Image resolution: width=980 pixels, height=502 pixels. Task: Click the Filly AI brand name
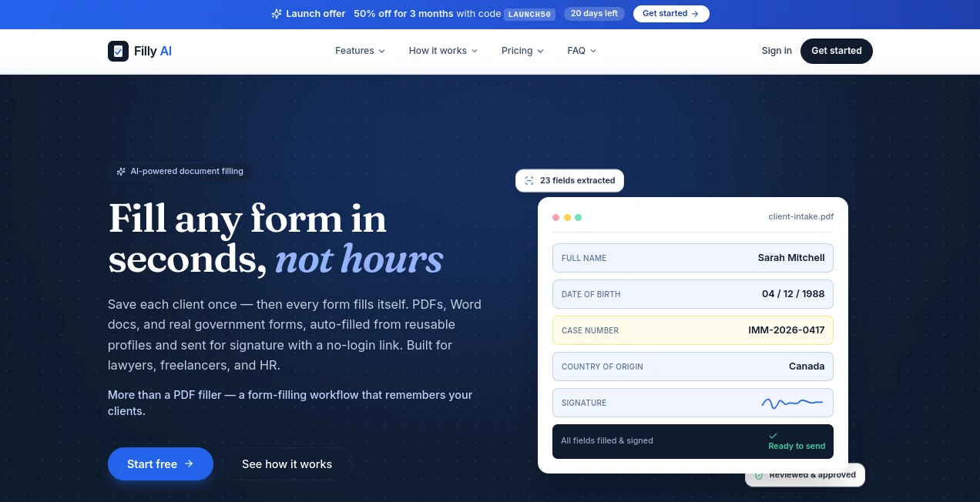(153, 52)
